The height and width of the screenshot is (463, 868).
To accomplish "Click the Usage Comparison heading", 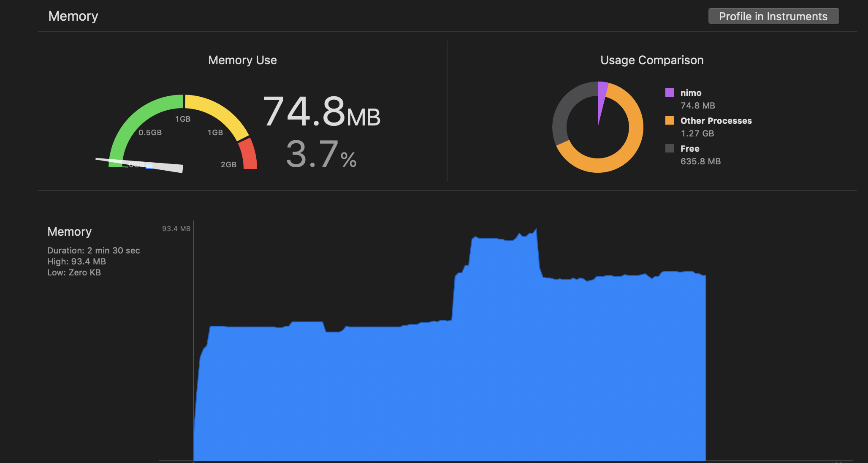I will (651, 60).
